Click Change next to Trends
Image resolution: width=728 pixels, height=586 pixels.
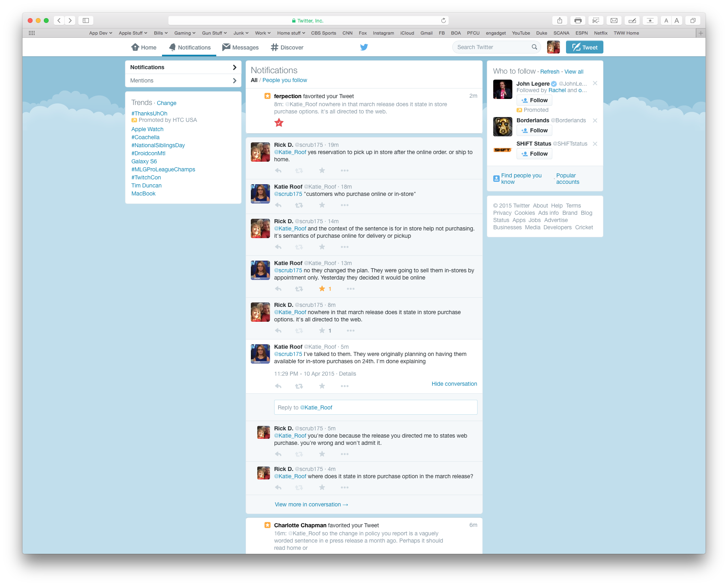click(x=166, y=103)
